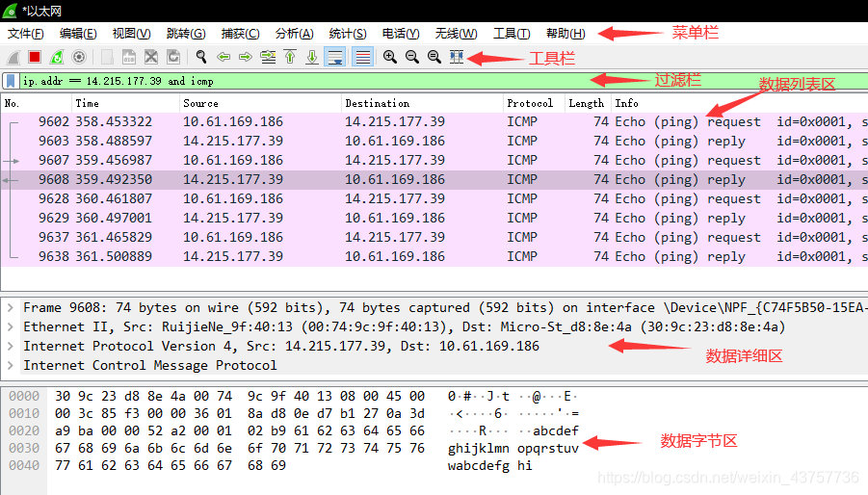Viewport: 868px width, 495px height.
Task: Click hex row at offset 0030
Action: click(x=240, y=449)
